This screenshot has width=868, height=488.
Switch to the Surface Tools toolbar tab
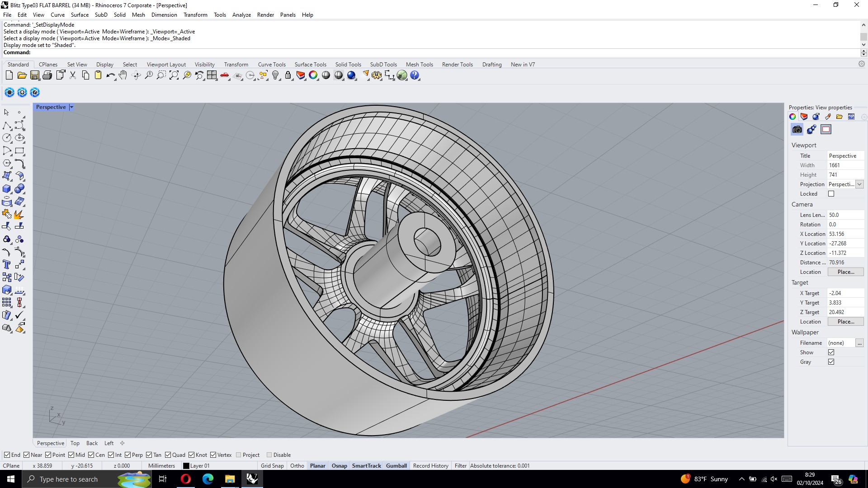pyautogui.click(x=310, y=65)
